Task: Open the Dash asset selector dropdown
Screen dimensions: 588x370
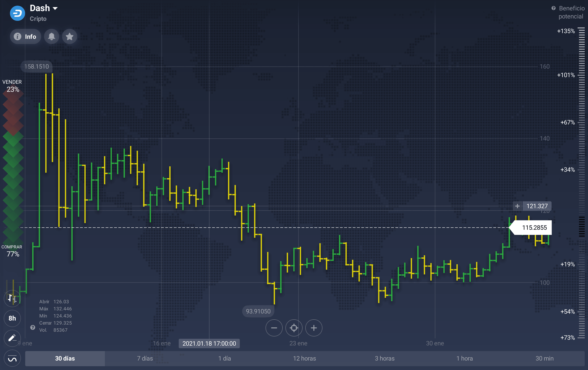Action: pyautogui.click(x=44, y=8)
